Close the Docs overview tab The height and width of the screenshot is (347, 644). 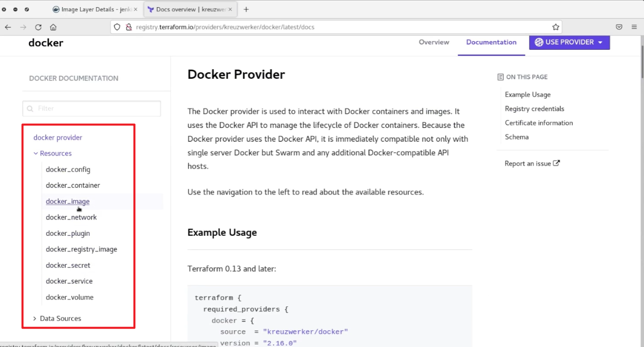click(x=230, y=9)
